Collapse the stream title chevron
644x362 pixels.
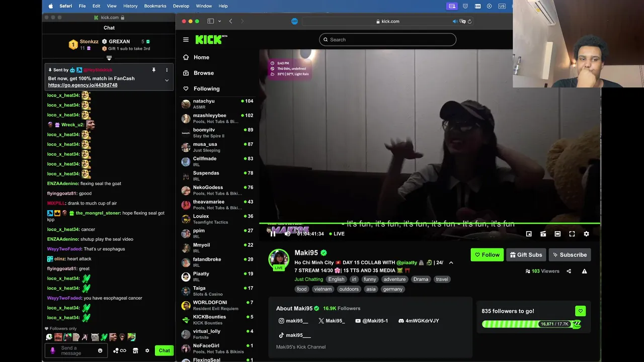pos(451,263)
